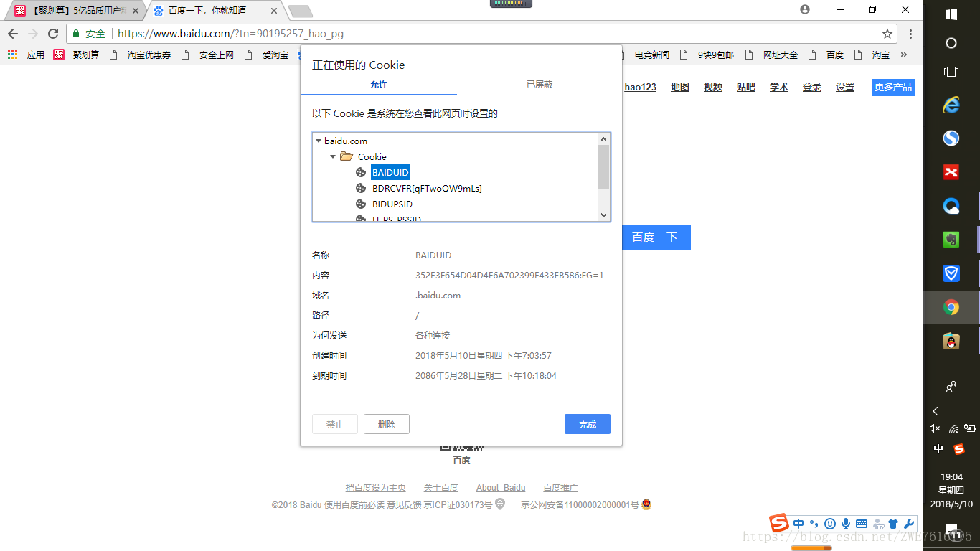Switch to the 聚划算 browser tab
Screen dimensions: 980x551
pyautogui.click(x=75, y=11)
